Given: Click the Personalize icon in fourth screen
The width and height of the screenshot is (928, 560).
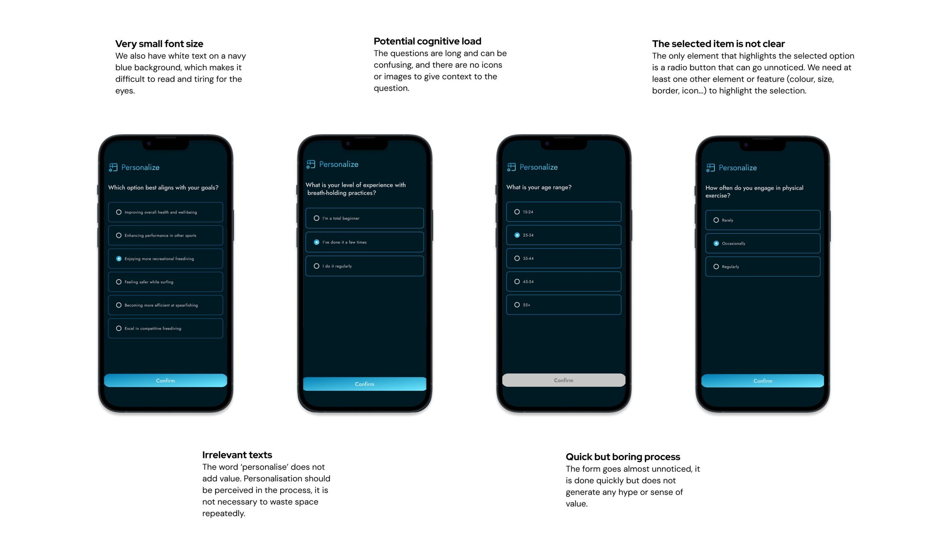Looking at the screenshot, I should coord(711,166).
